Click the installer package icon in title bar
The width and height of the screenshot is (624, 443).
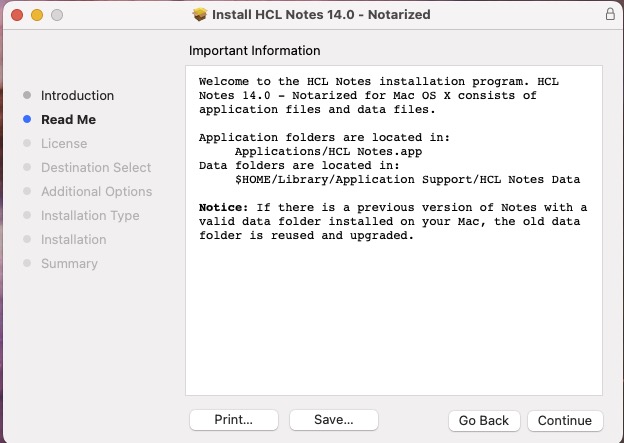click(x=199, y=15)
